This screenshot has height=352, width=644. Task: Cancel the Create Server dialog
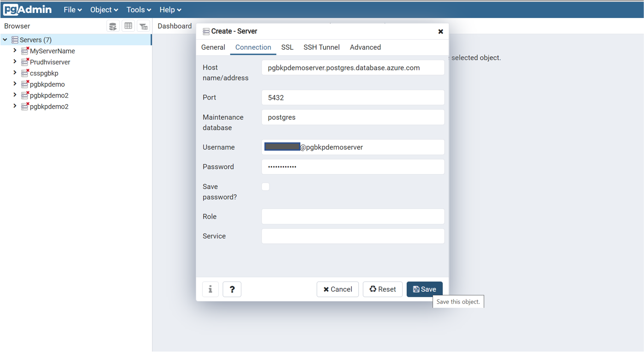(338, 289)
